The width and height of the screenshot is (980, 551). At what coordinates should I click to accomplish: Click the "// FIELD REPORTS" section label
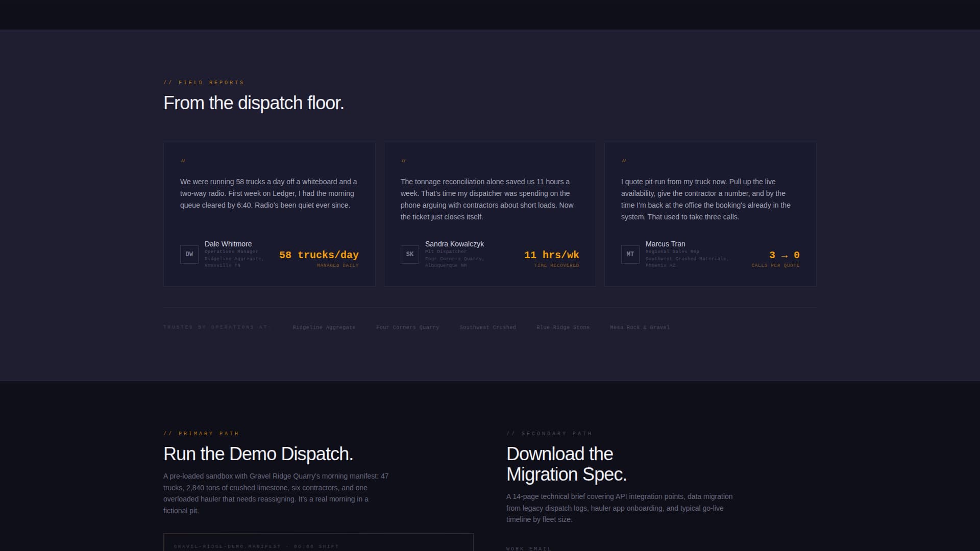click(204, 82)
